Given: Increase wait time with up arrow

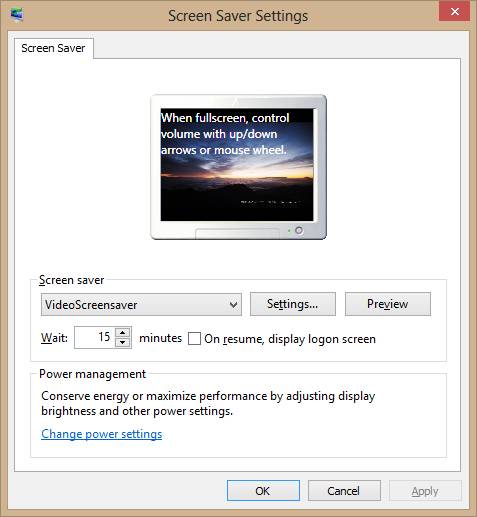Looking at the screenshot, I should 123,332.
